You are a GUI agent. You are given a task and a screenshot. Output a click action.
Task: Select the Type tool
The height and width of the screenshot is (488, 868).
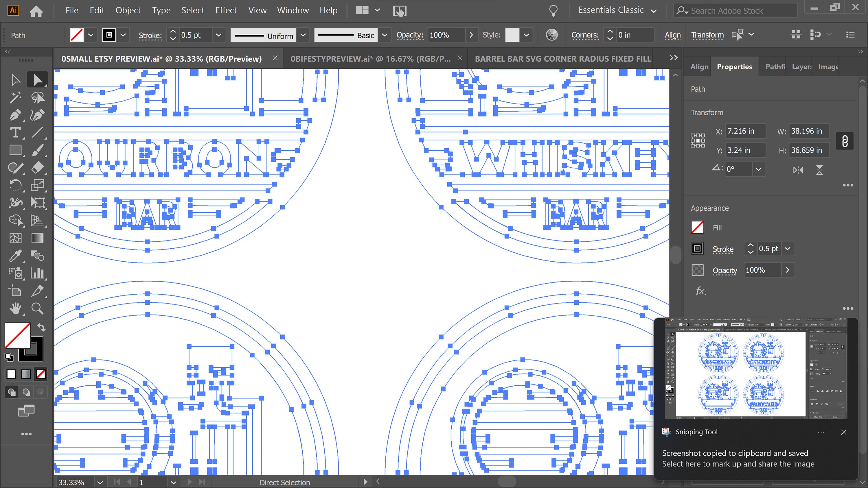[x=15, y=133]
